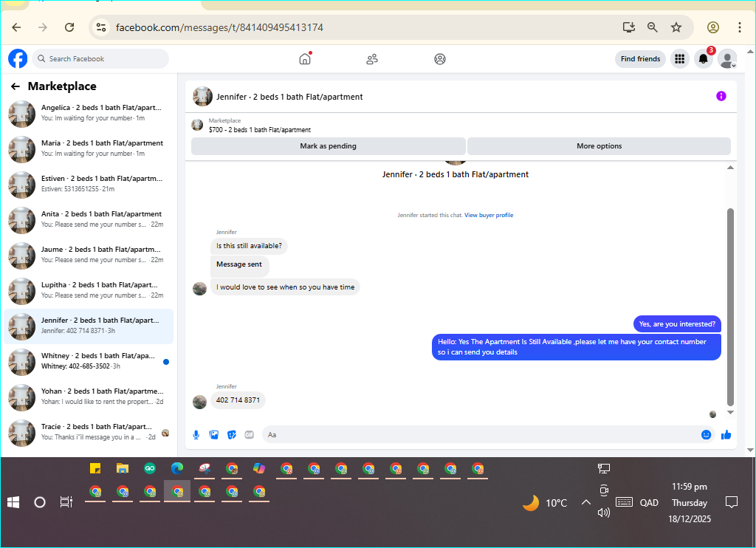Open the Angelica conversation
This screenshot has height=548, width=756.
89,114
